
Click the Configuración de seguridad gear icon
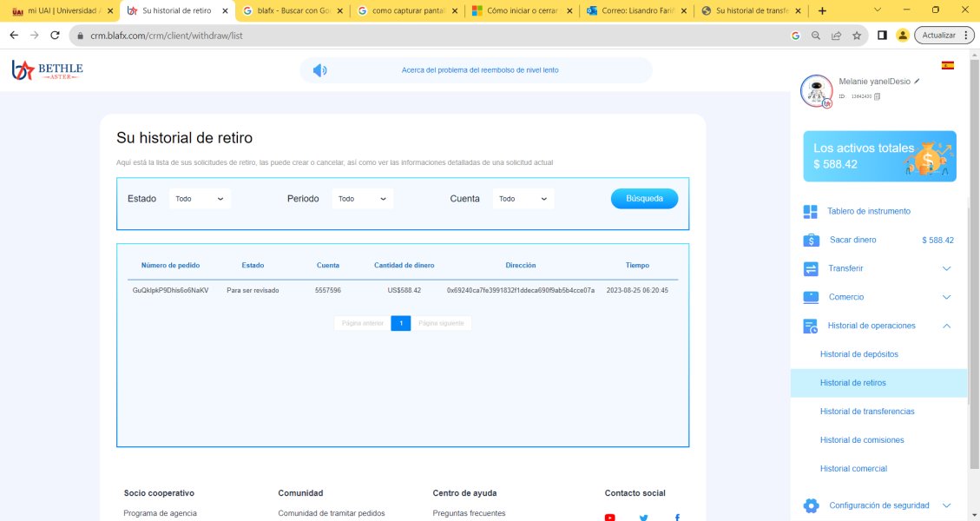point(811,505)
